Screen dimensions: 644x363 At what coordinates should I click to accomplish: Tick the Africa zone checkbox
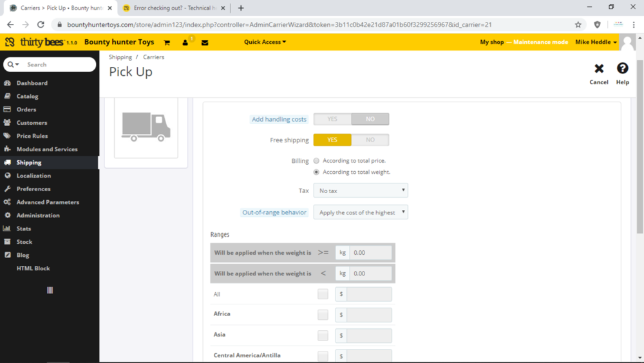coord(323,315)
